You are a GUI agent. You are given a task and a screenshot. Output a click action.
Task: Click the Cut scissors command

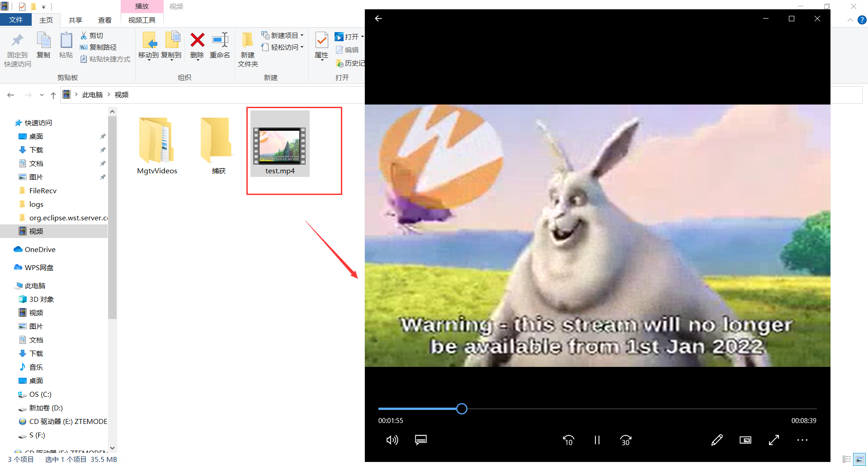pyautogui.click(x=92, y=35)
